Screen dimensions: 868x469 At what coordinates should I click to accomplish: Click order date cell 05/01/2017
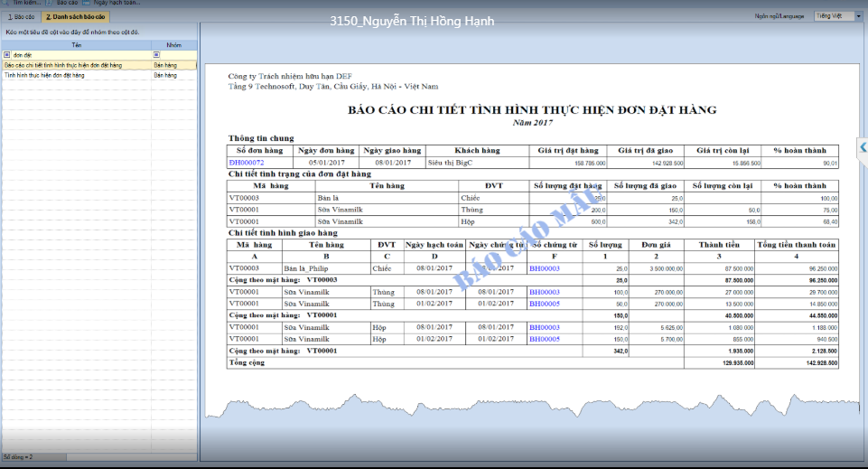pyautogui.click(x=327, y=163)
